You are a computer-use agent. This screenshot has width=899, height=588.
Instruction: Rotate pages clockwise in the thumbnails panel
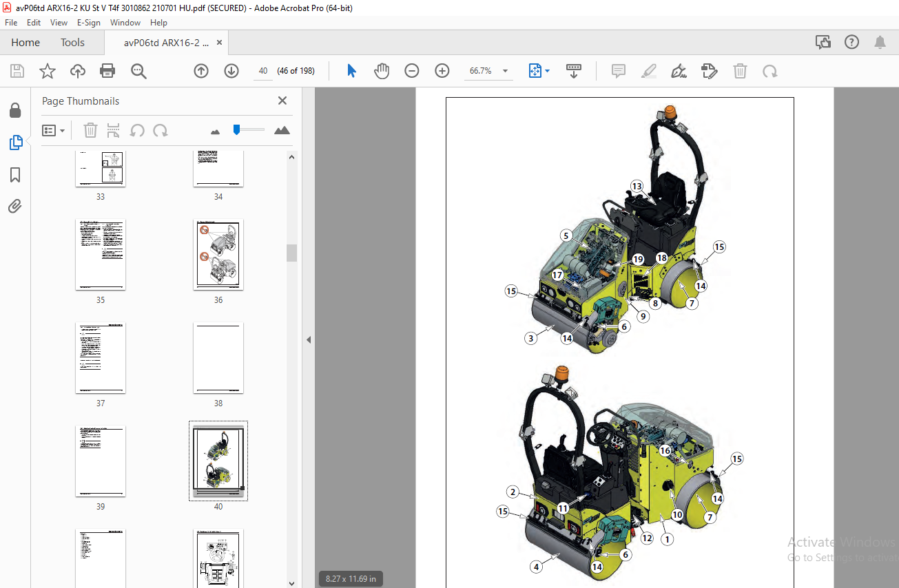[161, 130]
